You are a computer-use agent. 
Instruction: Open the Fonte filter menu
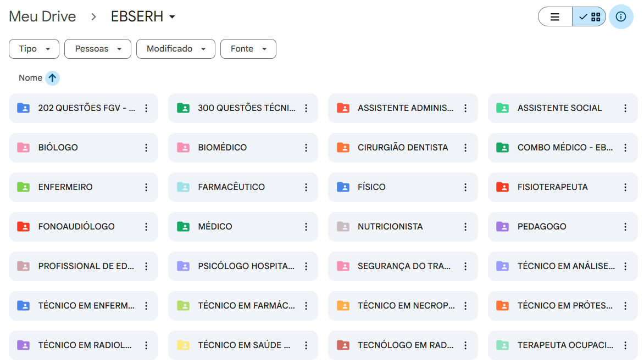pos(248,49)
